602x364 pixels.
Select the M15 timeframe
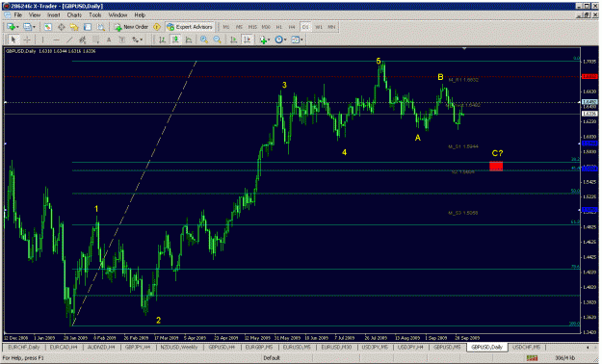click(x=252, y=27)
